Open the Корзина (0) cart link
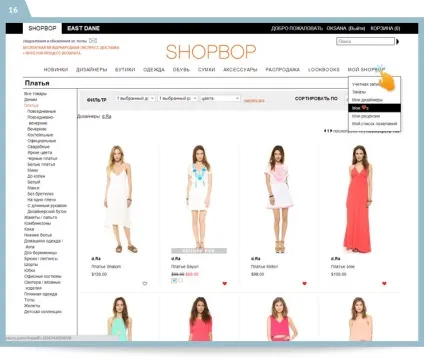The height and width of the screenshot is (360, 424). click(385, 29)
